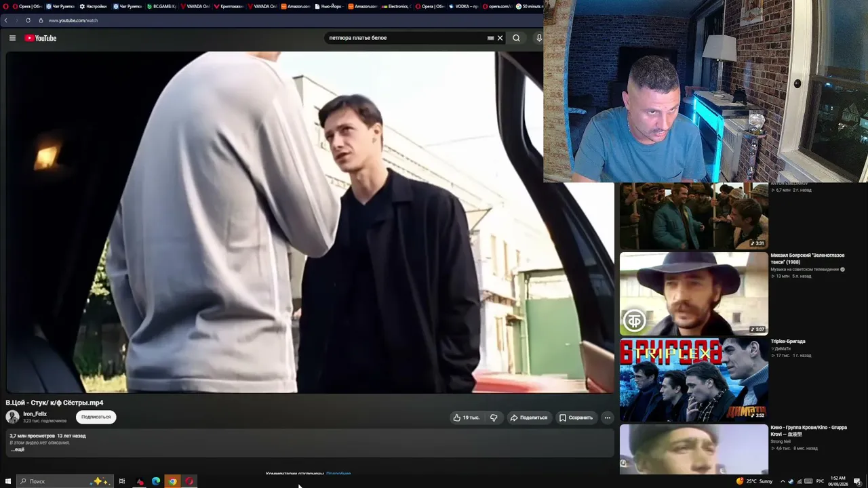Viewport: 868px width, 488px height.
Task: Go forward in the browser
Action: pos(16,20)
